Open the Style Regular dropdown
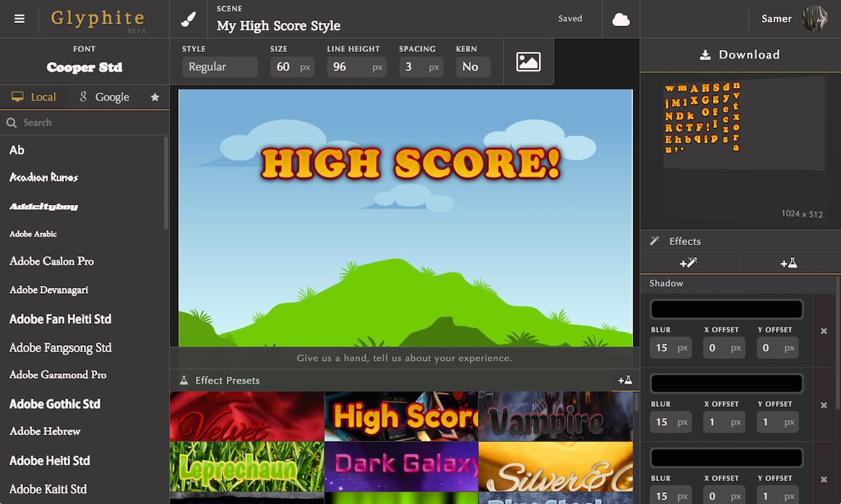 pyautogui.click(x=219, y=67)
